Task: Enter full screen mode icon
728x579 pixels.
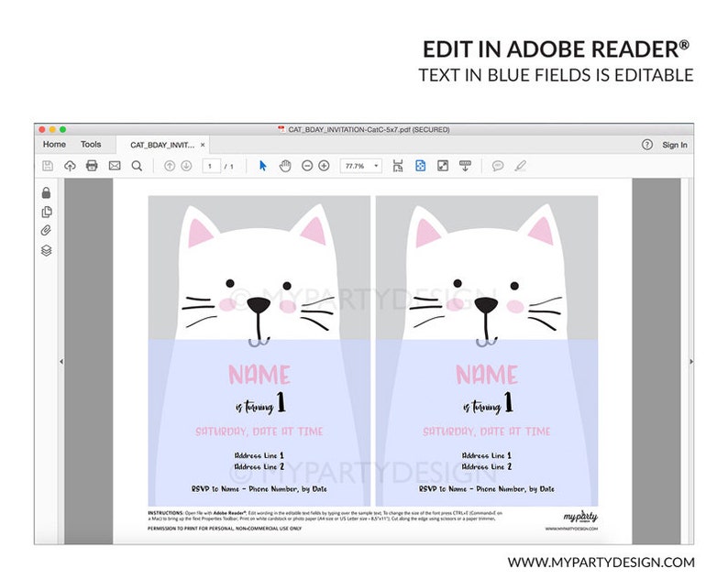Action: [443, 166]
